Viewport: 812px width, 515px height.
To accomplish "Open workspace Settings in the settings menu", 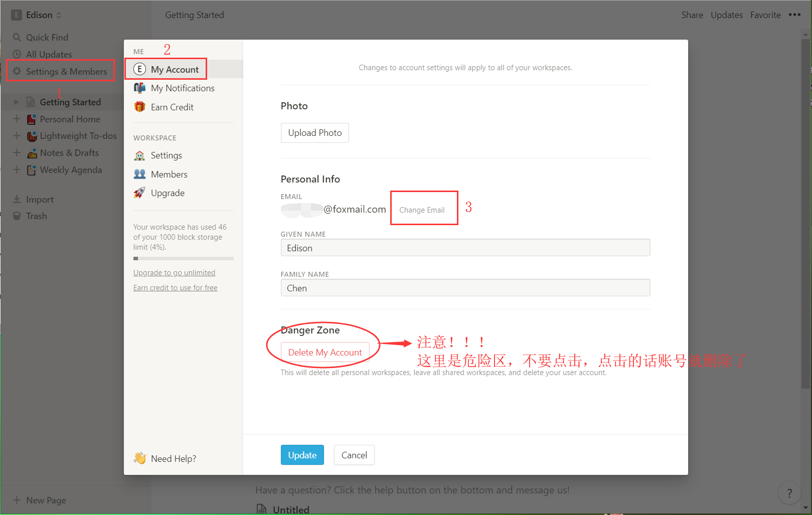I will 167,155.
